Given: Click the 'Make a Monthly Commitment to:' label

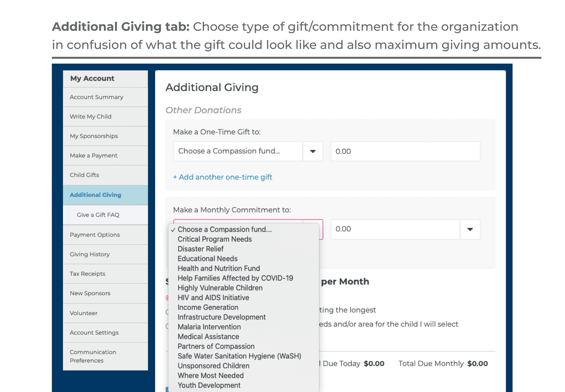Looking at the screenshot, I should click(x=232, y=210).
